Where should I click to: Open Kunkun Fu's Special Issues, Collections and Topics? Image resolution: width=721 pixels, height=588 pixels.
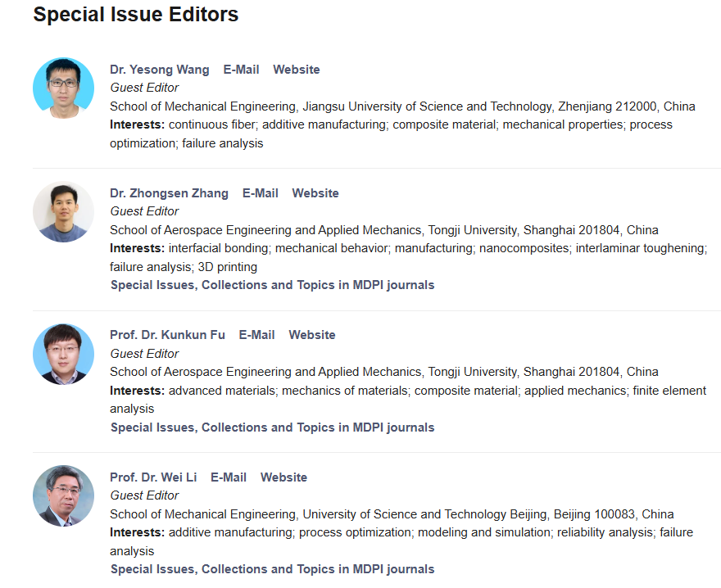(x=272, y=427)
